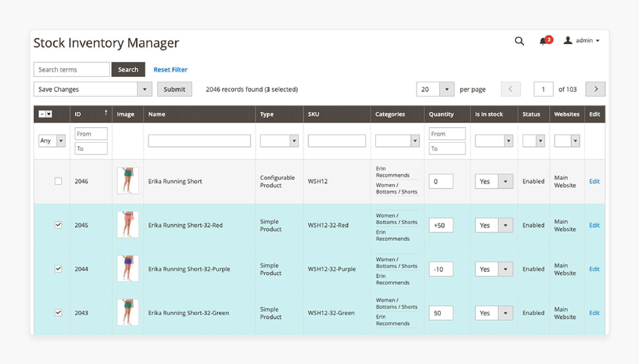Image resolution: width=639 pixels, height=364 pixels.
Task: Change Is in stock for WSH12-32-Purple
Action: [494, 269]
